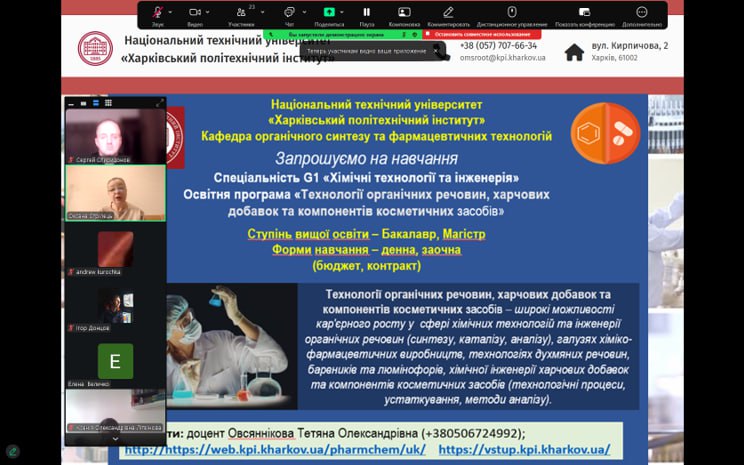This screenshot has height=465, width=744.
Task: Switch video panel to single thumbnail view
Action: (84, 103)
